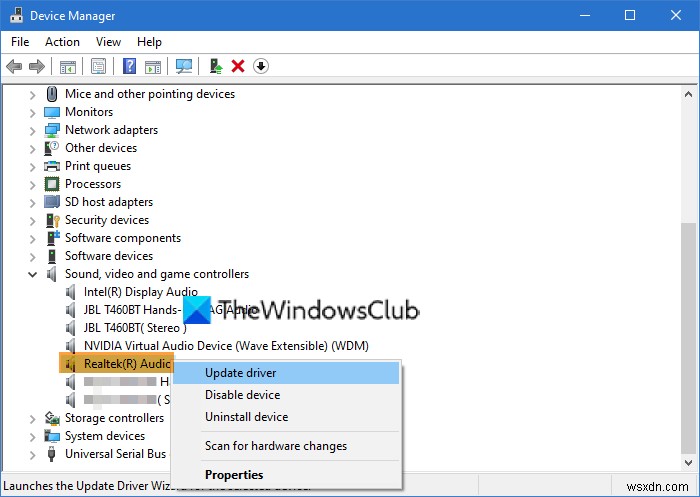
Task: Click the scrollbar down arrow
Action: click(x=688, y=463)
